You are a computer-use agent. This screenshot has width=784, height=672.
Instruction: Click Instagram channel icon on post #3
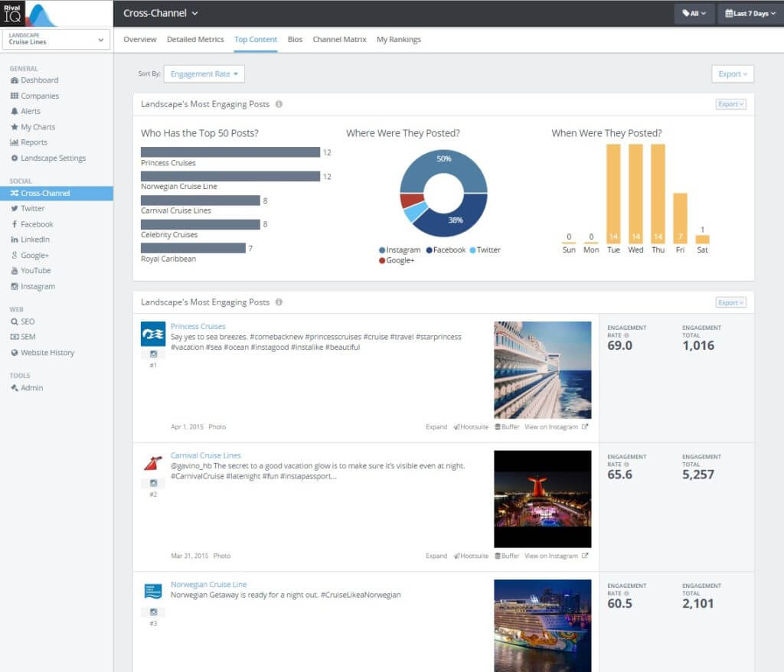click(153, 612)
